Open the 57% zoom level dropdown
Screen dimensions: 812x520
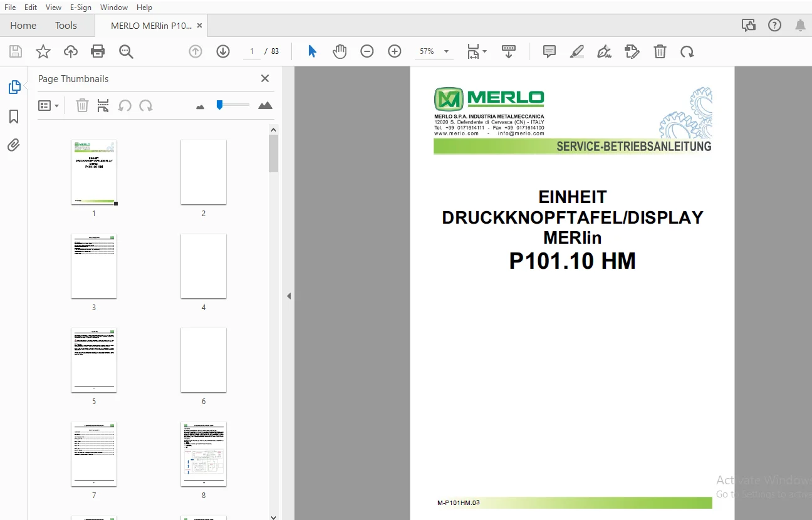[x=434, y=51]
